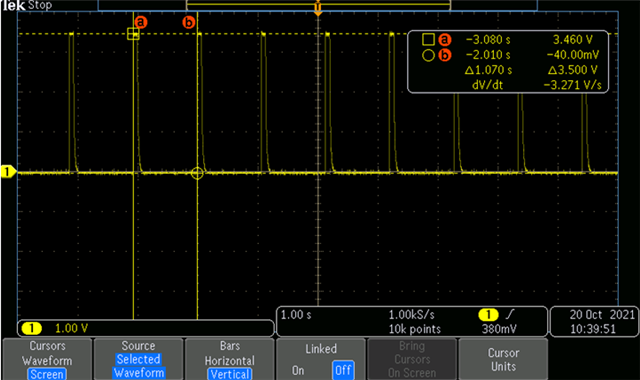Click cursor b circle marker on waveform
Image resolution: width=640 pixels, height=380 pixels.
(x=197, y=173)
